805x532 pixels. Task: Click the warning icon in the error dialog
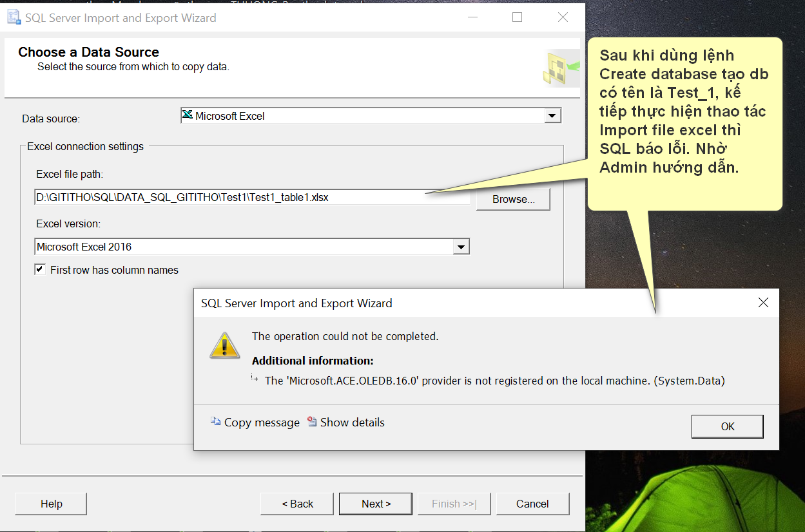tap(225, 345)
